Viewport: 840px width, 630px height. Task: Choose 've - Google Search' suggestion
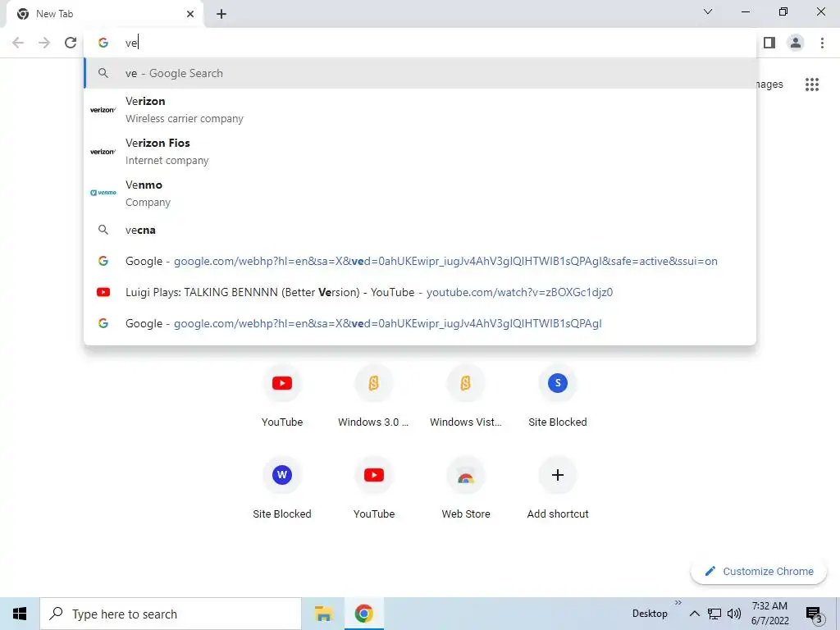[420, 73]
